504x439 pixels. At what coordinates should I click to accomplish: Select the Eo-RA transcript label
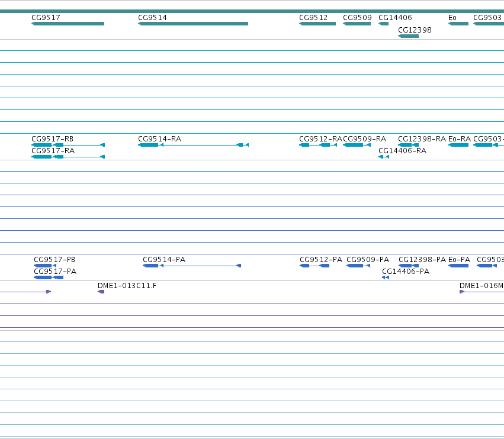[460, 139]
